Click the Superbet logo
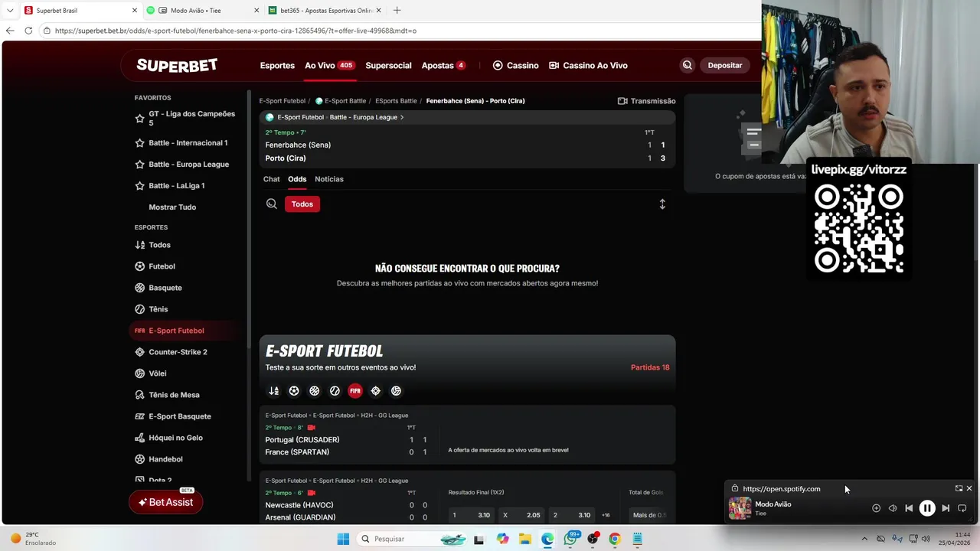The width and height of the screenshot is (980, 551). 177,65
